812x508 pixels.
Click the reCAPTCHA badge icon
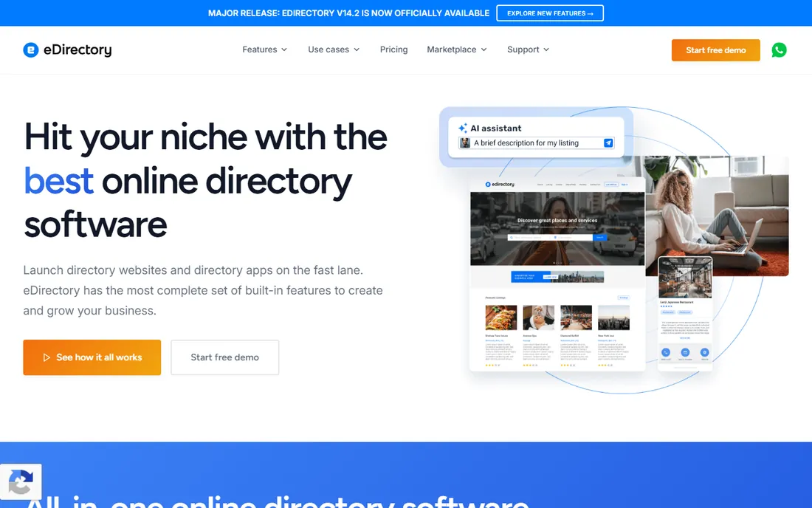pos(21,481)
